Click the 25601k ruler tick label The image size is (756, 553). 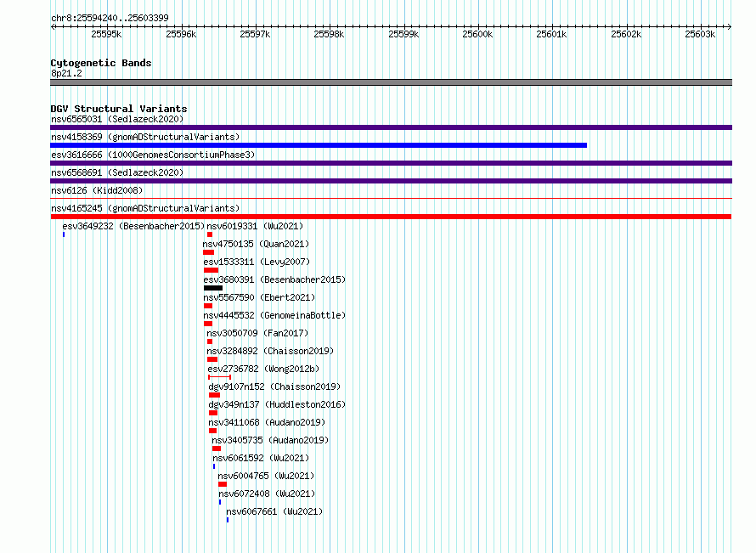(552, 34)
